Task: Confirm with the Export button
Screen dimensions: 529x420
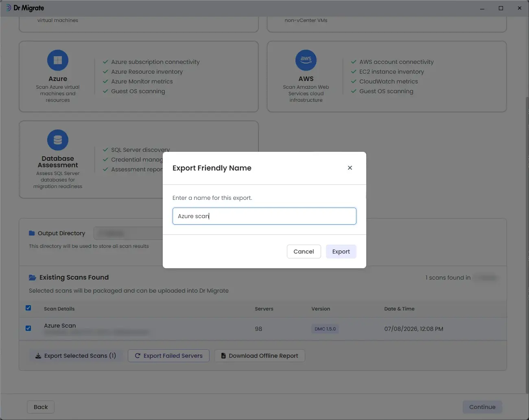Action: (341, 252)
